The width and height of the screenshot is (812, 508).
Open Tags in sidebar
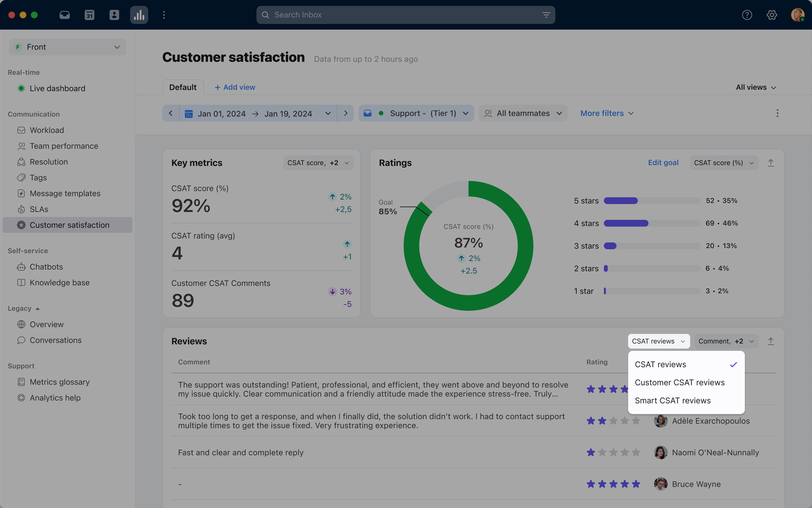click(x=67, y=178)
